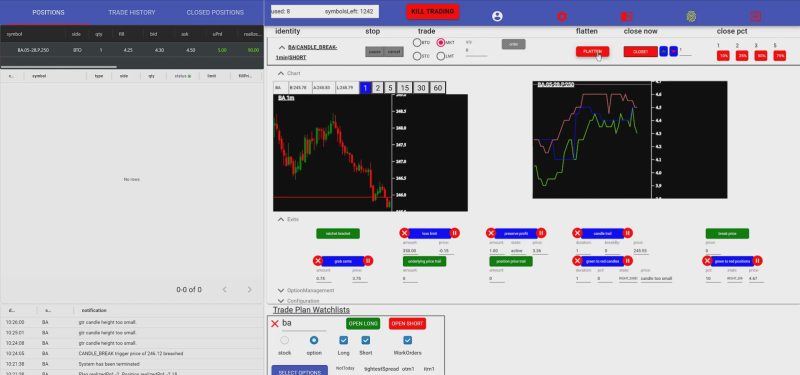
Task: Open the Closed Positions tab
Action: [215, 12]
